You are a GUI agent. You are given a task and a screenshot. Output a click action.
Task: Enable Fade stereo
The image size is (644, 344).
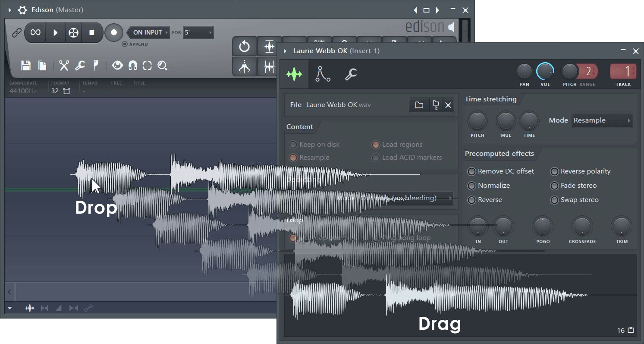[x=574, y=186]
